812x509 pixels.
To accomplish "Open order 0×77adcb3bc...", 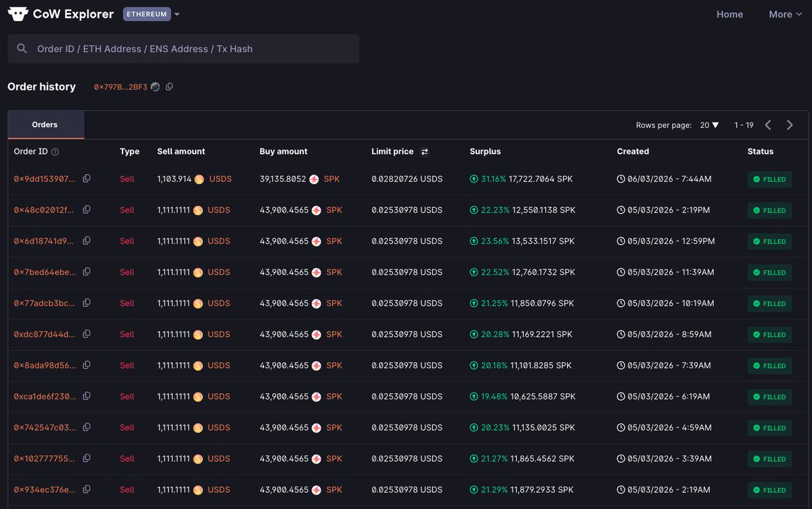I will pyautogui.click(x=45, y=303).
